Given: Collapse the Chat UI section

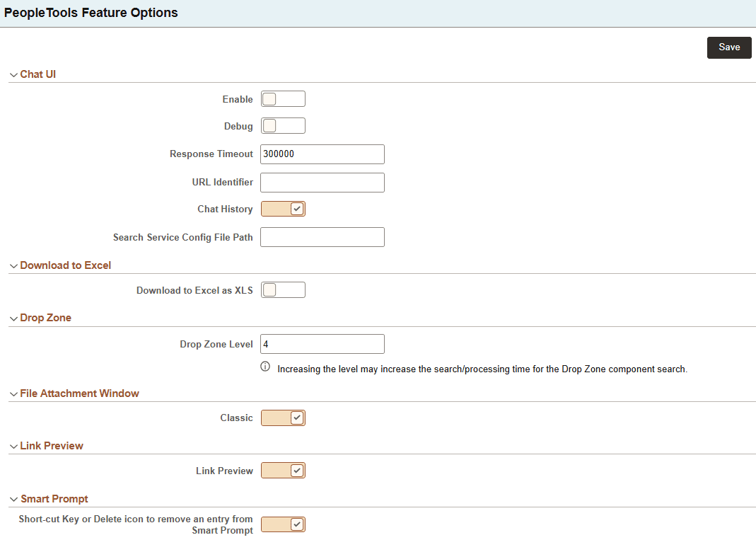Looking at the screenshot, I should 13,75.
